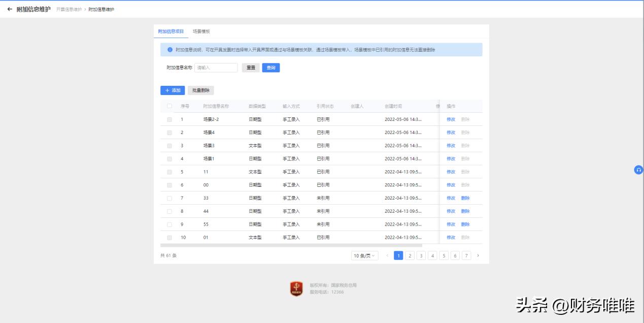Tick the checkbox for row 10
Image resolution: width=644 pixels, height=323 pixels.
(170, 237)
